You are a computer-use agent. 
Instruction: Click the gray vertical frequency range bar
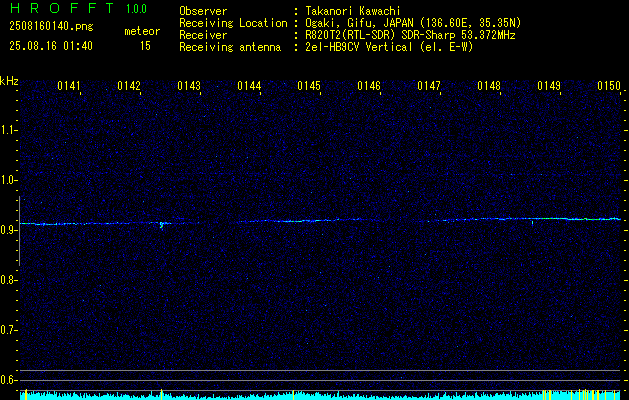(x=19, y=231)
